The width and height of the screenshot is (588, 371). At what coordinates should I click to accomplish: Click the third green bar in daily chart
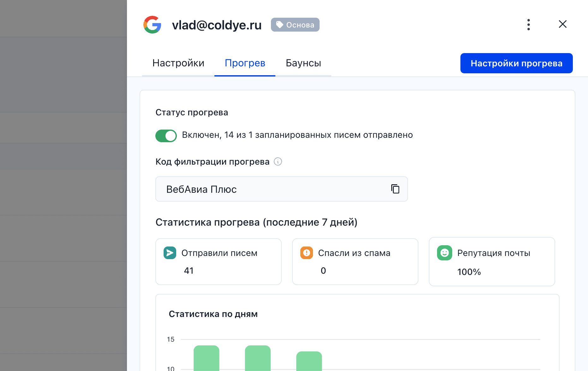pos(309,361)
